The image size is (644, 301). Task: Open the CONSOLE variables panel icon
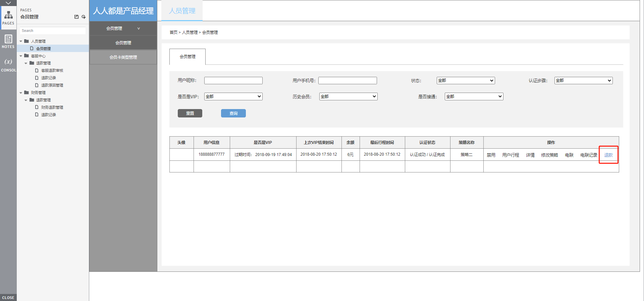click(x=8, y=65)
